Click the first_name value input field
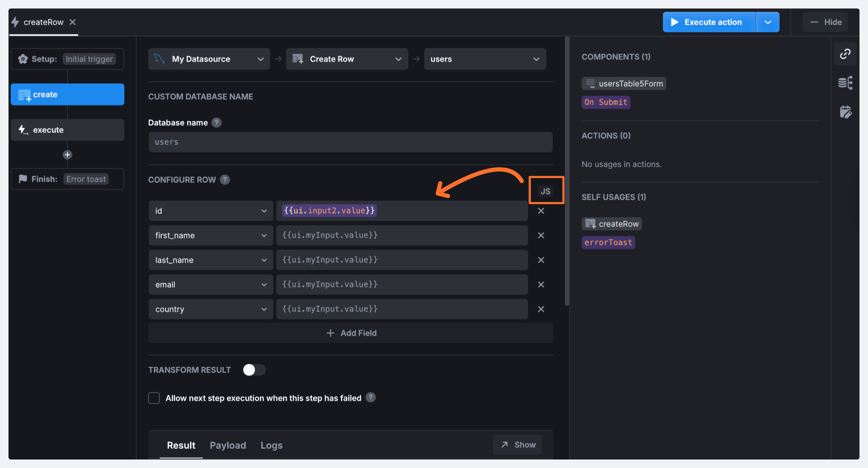Viewport: 868px width, 468px height. tap(402, 235)
